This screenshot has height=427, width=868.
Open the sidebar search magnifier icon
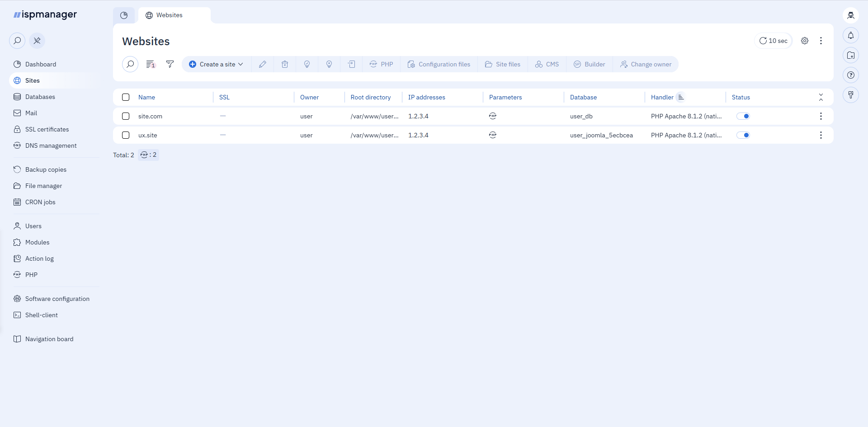click(17, 41)
